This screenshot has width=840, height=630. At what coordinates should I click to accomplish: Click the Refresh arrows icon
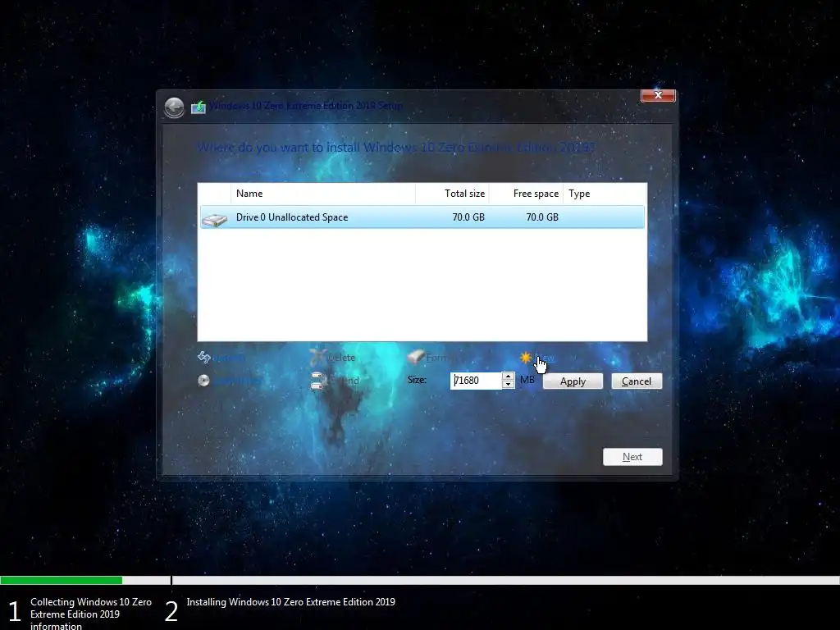[x=204, y=357]
